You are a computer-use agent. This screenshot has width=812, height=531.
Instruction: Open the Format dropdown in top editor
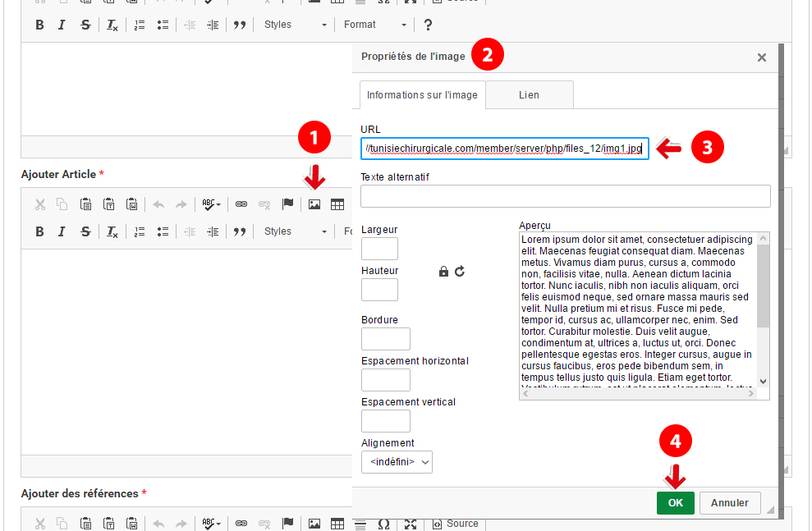click(x=375, y=25)
